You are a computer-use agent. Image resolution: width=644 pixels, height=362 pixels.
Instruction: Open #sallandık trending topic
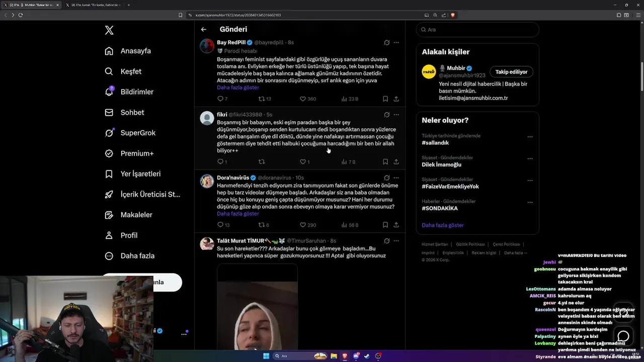pos(436,143)
